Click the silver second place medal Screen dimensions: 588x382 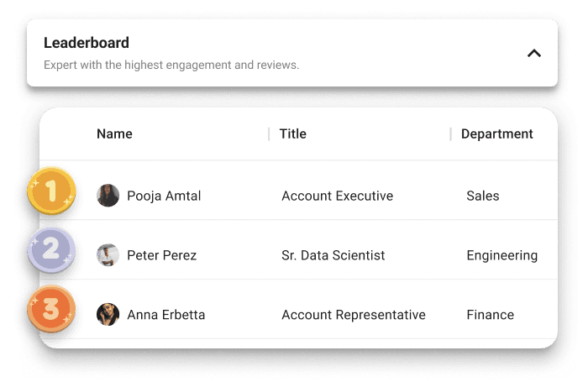tap(52, 250)
